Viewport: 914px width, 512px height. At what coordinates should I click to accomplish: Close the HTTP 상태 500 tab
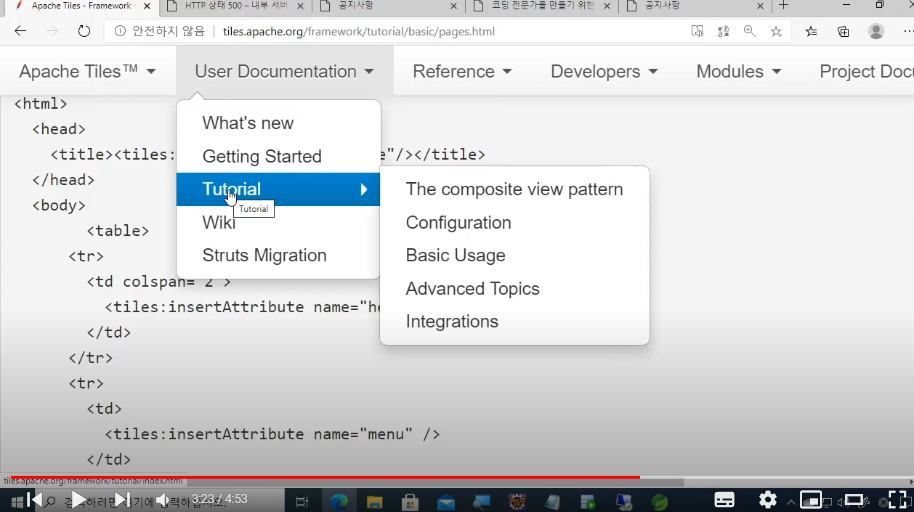pyautogui.click(x=300, y=6)
